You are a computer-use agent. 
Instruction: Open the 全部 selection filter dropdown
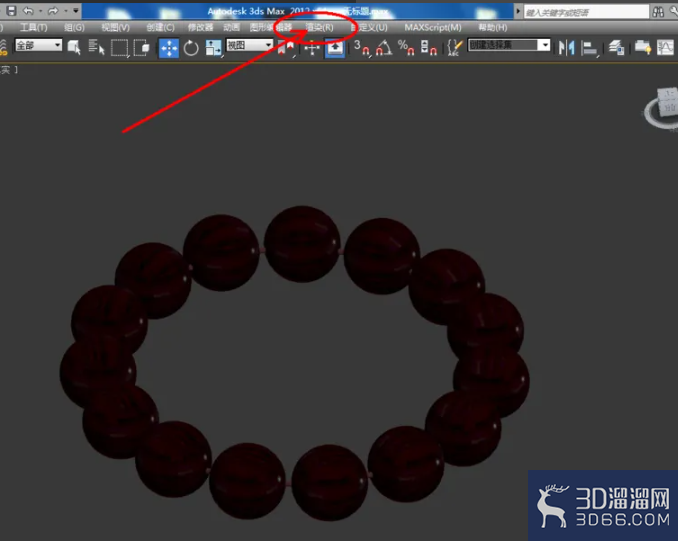(38, 45)
